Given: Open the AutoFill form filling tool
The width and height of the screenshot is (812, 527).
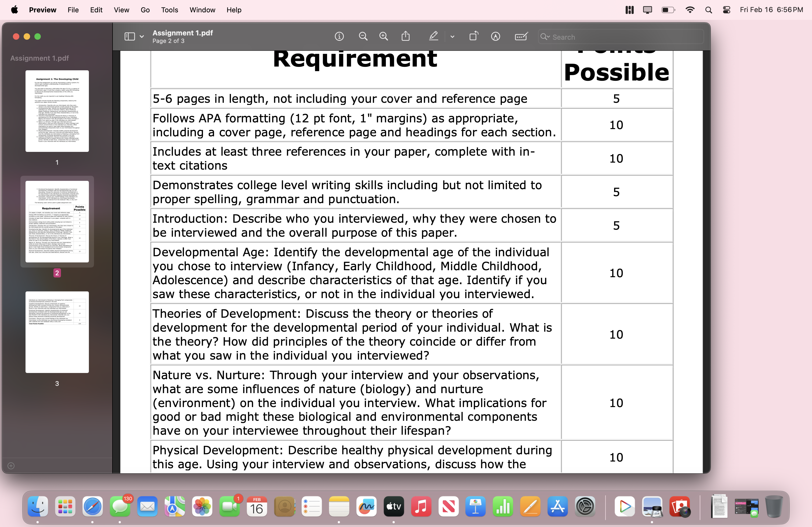Looking at the screenshot, I should click(521, 36).
